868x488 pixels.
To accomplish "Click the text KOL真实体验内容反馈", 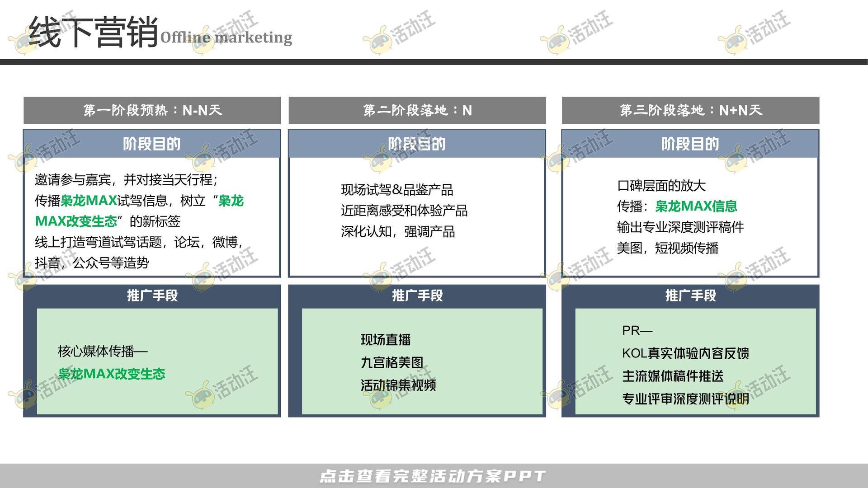I will (685, 353).
